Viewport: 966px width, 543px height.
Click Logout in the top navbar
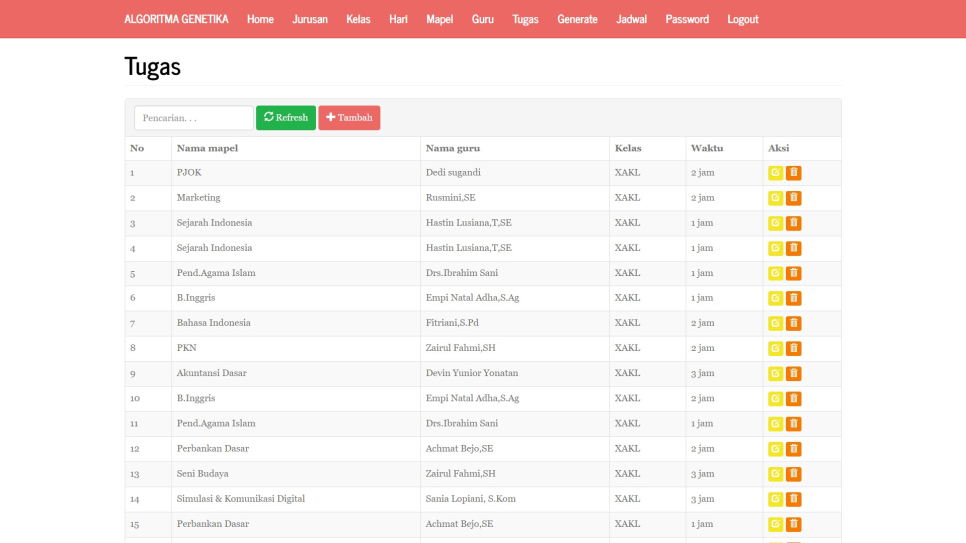(x=742, y=19)
